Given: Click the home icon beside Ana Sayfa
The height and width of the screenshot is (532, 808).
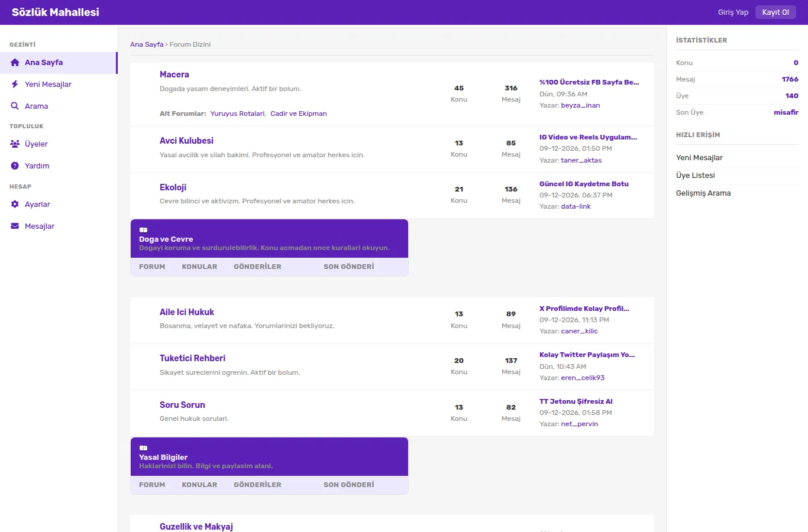Looking at the screenshot, I should (x=15, y=63).
